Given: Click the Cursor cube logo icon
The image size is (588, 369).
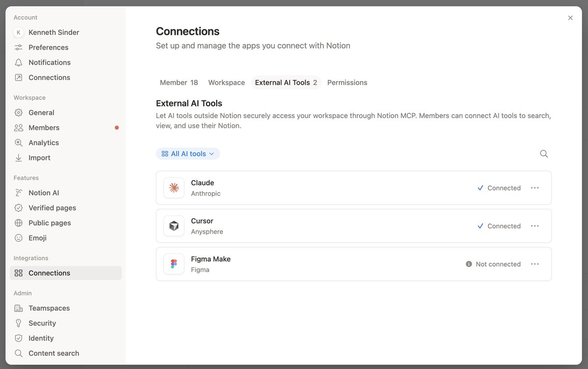Looking at the screenshot, I should click(x=174, y=226).
